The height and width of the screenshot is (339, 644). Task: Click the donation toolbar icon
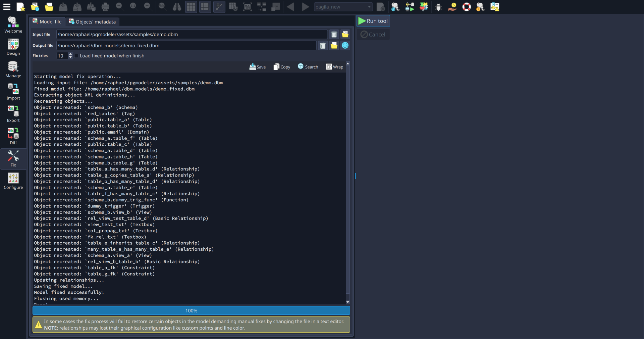pos(452,7)
